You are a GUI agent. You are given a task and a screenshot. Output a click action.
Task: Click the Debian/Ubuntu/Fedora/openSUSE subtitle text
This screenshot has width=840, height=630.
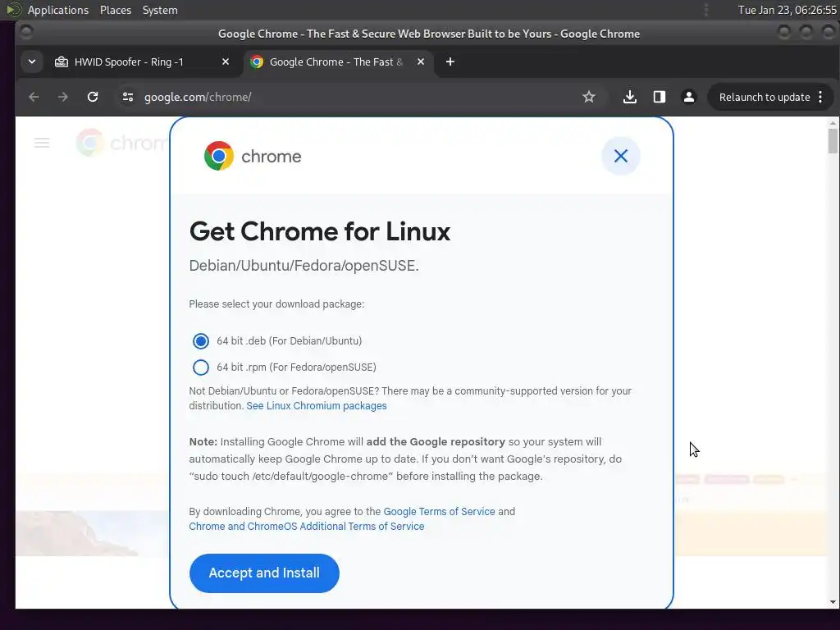tap(304, 266)
